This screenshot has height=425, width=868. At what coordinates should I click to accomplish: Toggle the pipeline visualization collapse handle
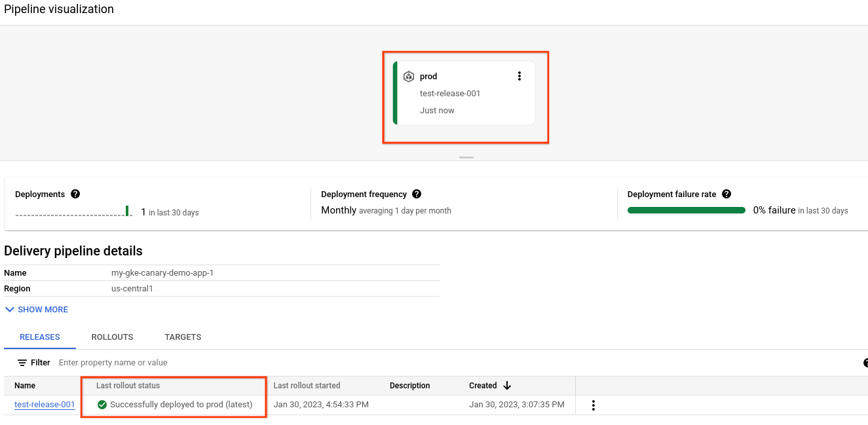click(x=466, y=158)
